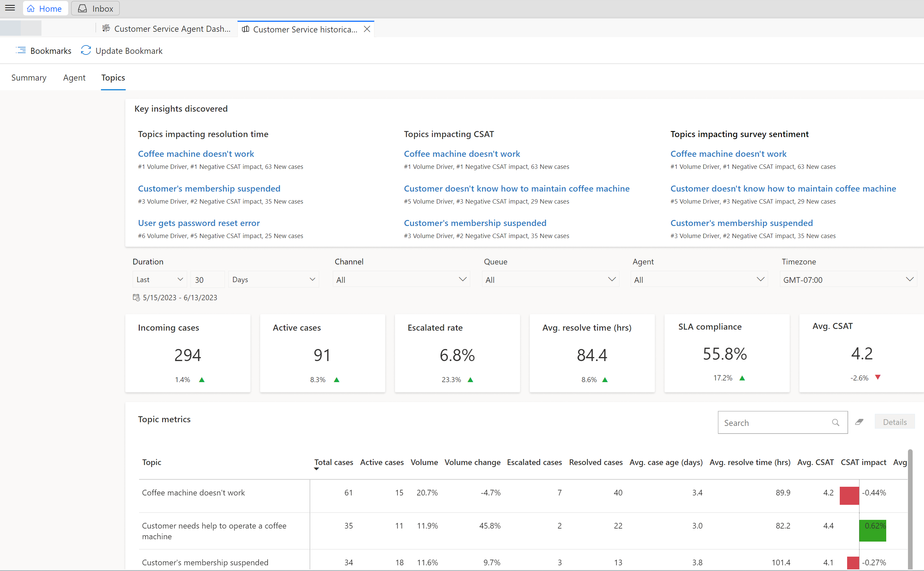The height and width of the screenshot is (571, 924).
Task: Open Customer's membership suspended under CSAT
Action: [475, 223]
